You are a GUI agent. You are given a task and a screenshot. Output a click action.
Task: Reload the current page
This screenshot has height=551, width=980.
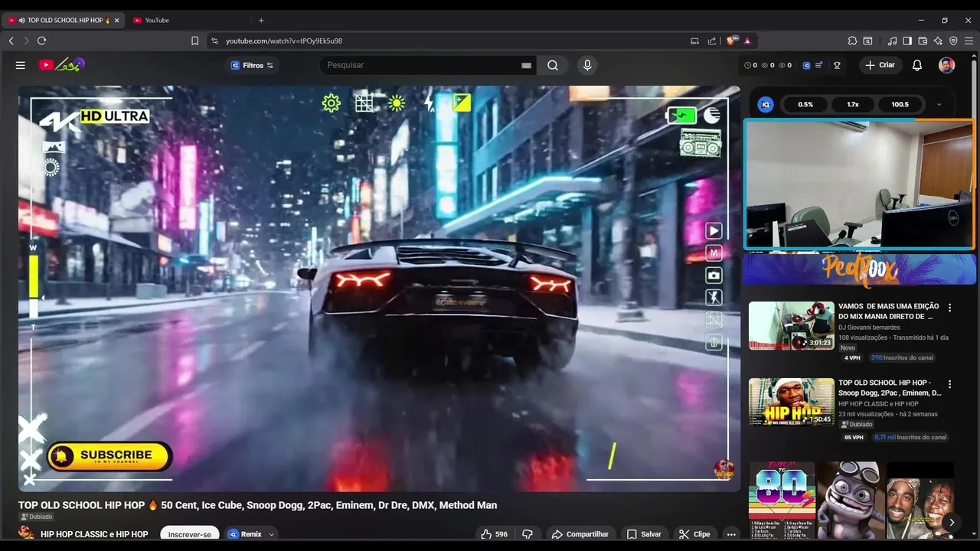tap(41, 41)
